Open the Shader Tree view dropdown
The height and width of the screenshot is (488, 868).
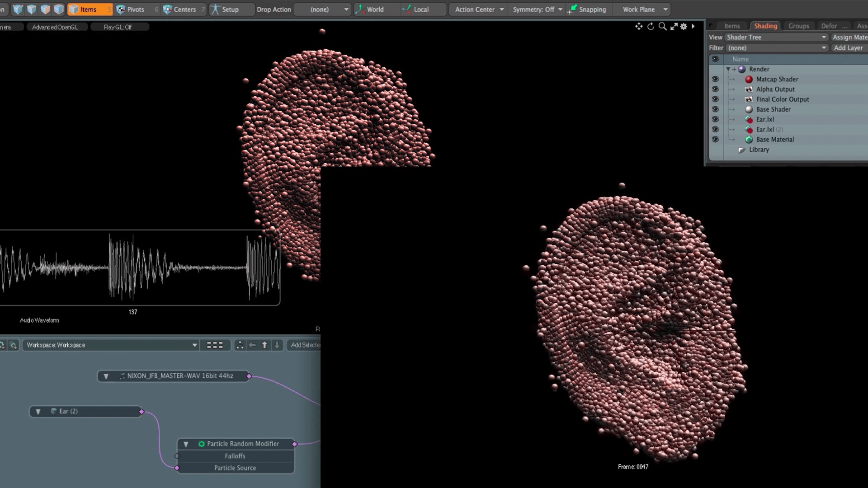pyautogui.click(x=776, y=38)
